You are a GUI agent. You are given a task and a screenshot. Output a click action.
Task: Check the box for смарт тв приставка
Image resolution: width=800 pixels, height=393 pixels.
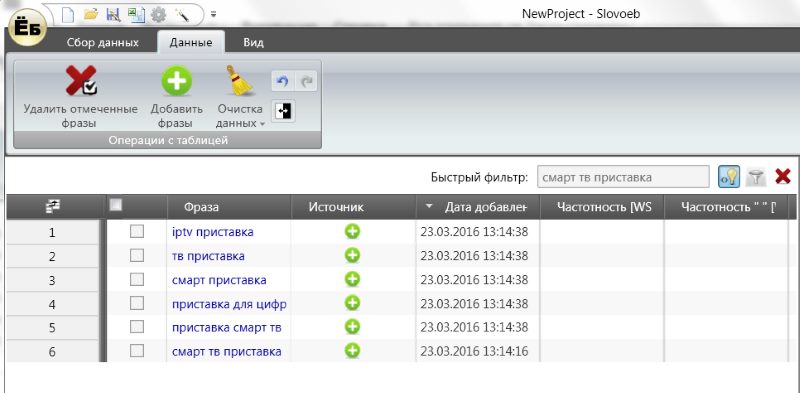click(137, 351)
